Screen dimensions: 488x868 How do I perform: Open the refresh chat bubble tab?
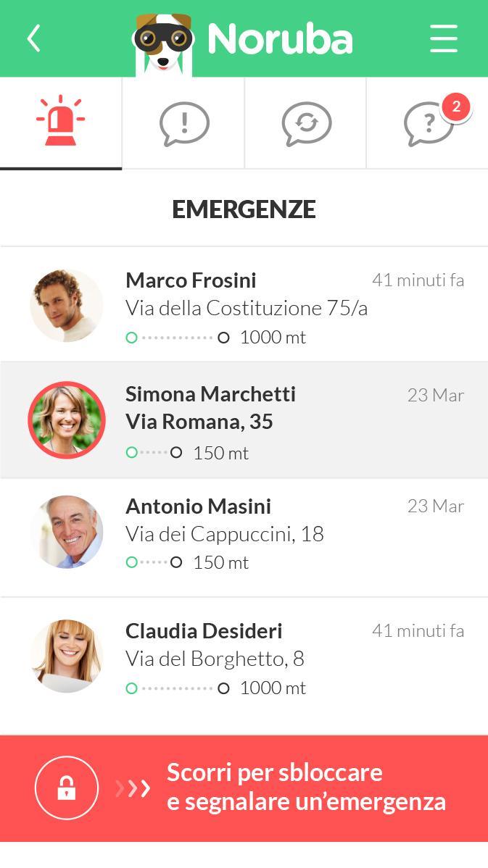point(306,123)
